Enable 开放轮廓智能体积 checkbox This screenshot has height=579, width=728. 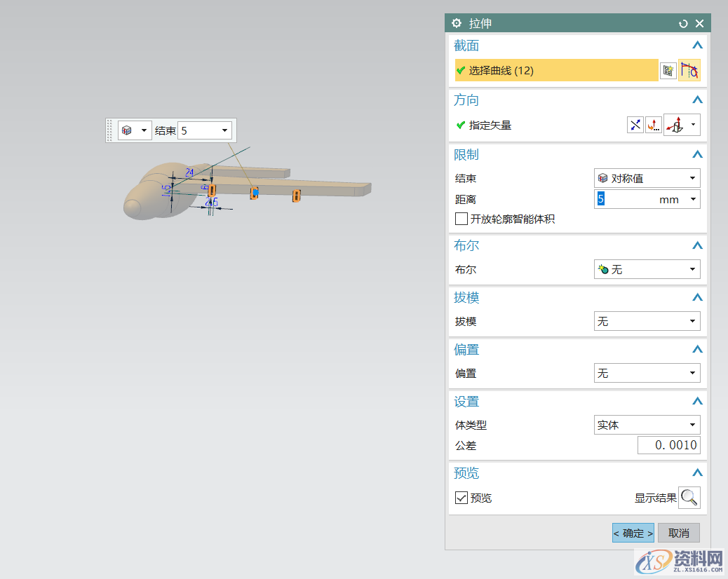(x=461, y=218)
